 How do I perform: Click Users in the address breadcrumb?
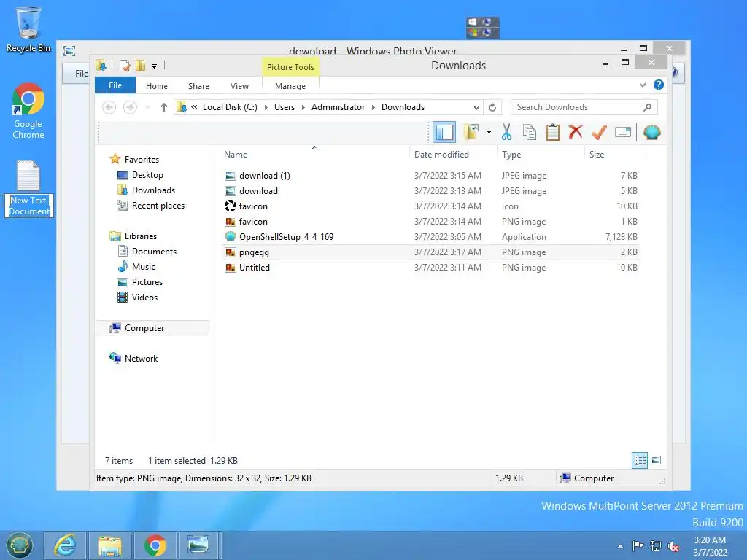point(285,107)
